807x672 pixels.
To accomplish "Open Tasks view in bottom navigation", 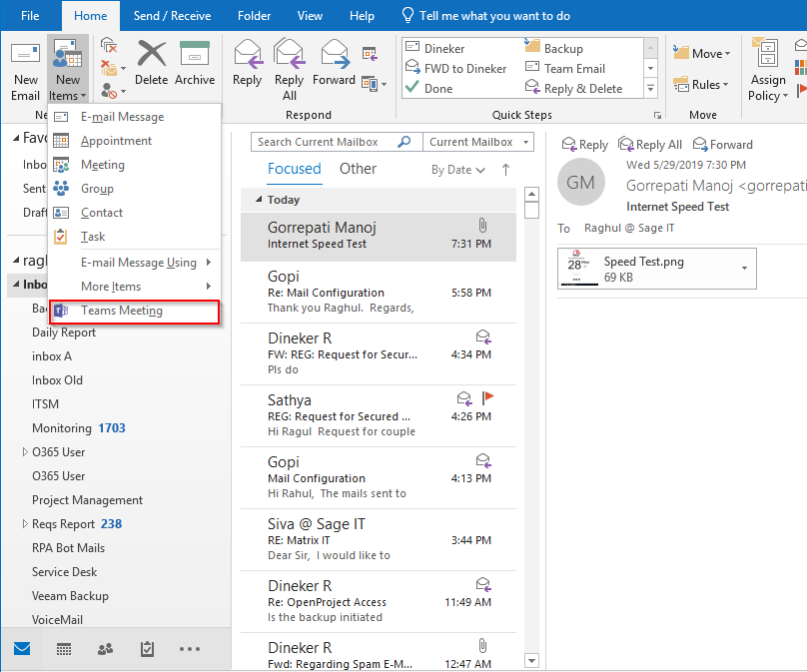I will 147,649.
